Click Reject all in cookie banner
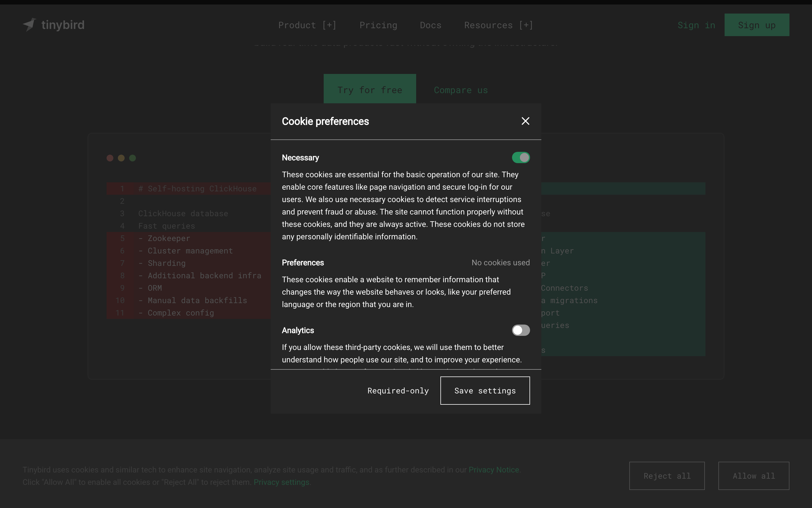This screenshot has height=508, width=812. (x=667, y=476)
